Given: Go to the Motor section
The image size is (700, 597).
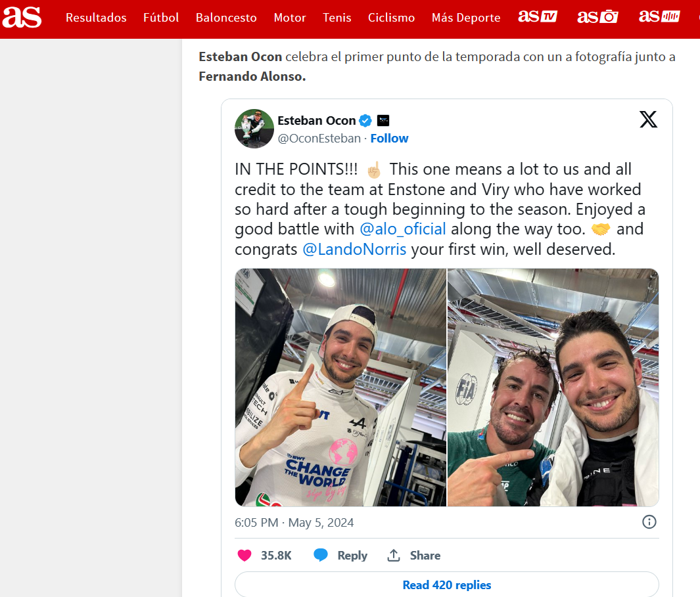Looking at the screenshot, I should tap(290, 17).
